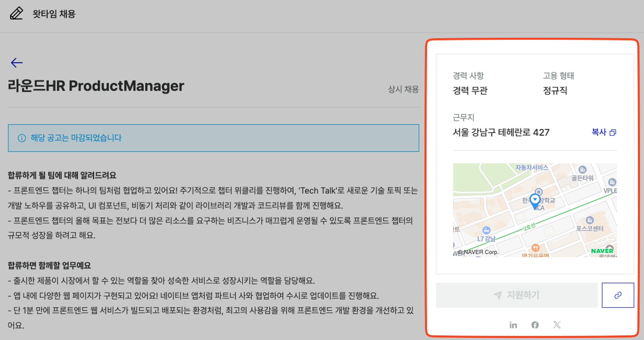This screenshot has width=644, height=340.
Task: Click the 2호선 subway line label on map
Action: pos(529,226)
